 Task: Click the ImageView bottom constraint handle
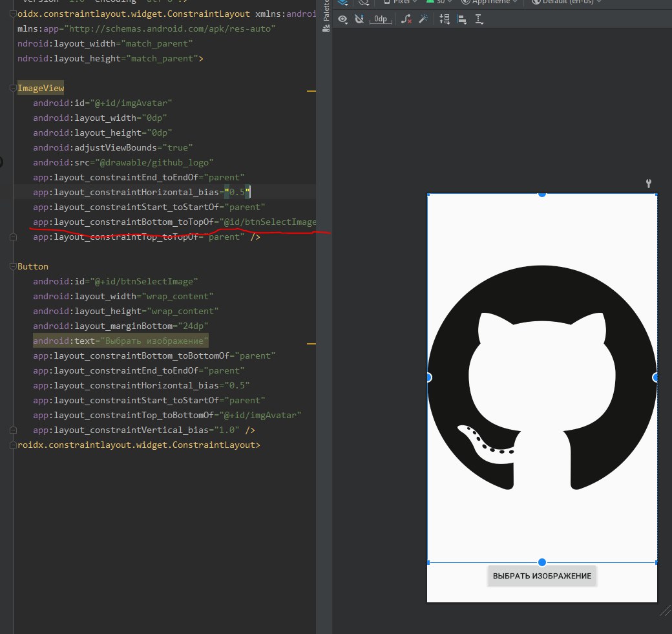(x=542, y=562)
